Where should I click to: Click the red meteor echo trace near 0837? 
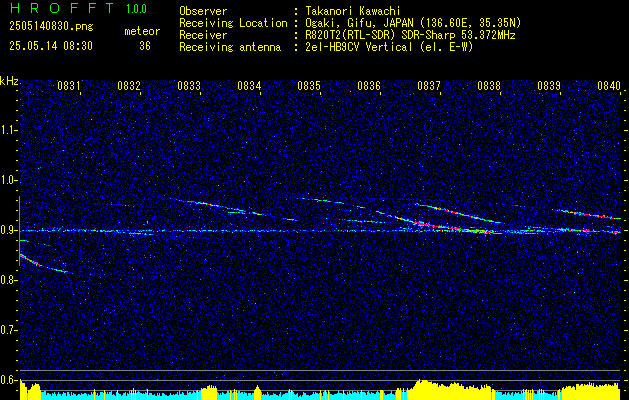click(455, 212)
